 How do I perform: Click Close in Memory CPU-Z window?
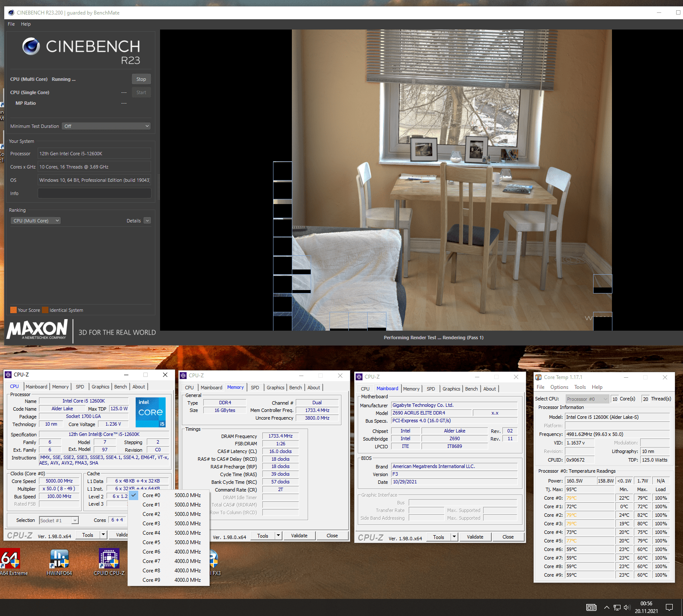(x=332, y=536)
